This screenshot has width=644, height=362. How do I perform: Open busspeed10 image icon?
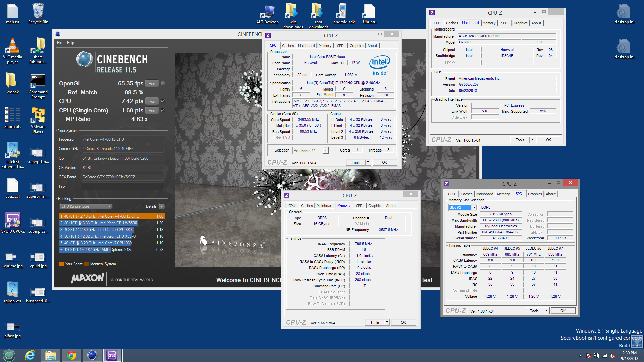pos(38,295)
